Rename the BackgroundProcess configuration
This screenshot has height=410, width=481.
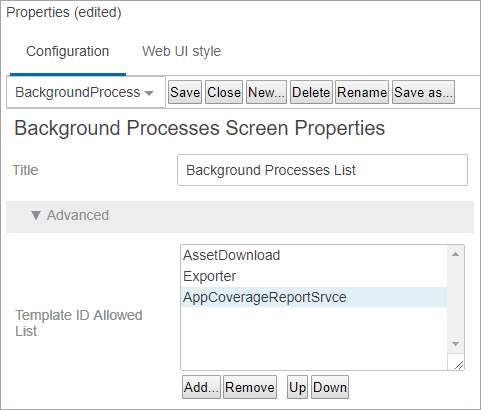tap(362, 92)
